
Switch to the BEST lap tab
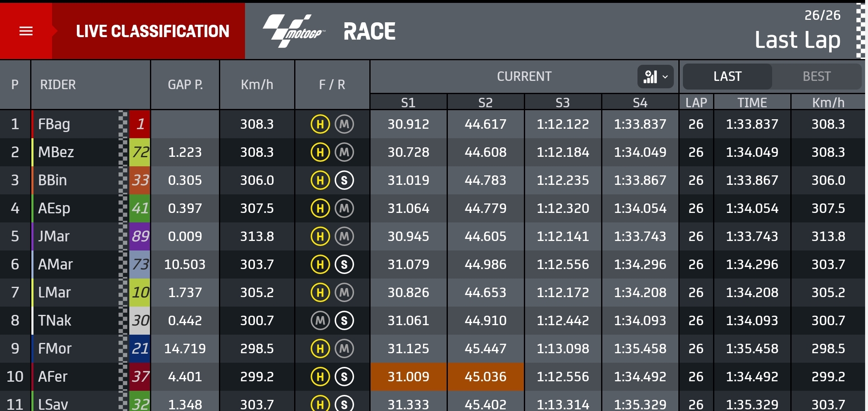(x=816, y=76)
